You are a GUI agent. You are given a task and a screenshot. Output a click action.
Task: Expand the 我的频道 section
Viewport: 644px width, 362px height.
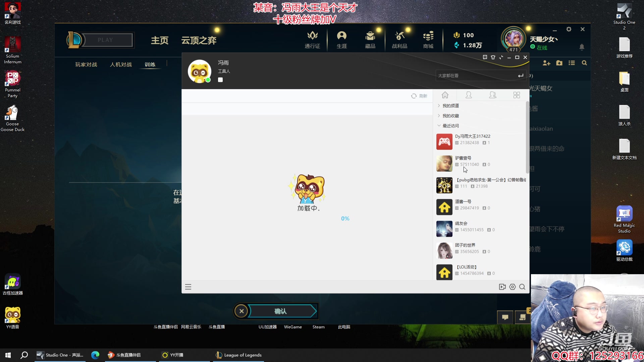[x=450, y=106]
